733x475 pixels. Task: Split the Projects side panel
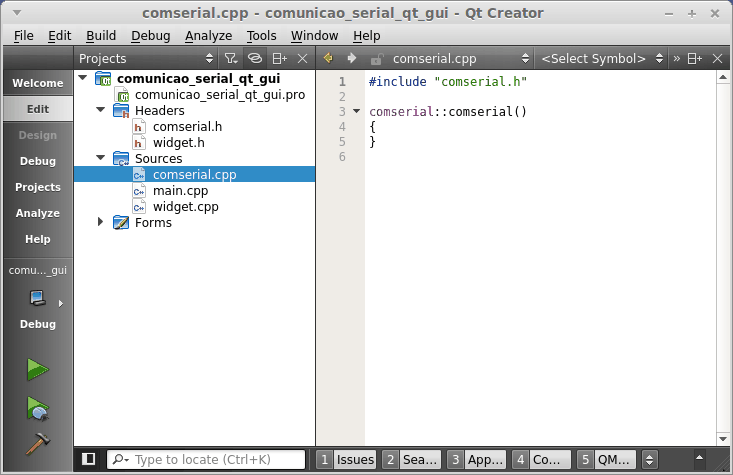click(x=280, y=58)
